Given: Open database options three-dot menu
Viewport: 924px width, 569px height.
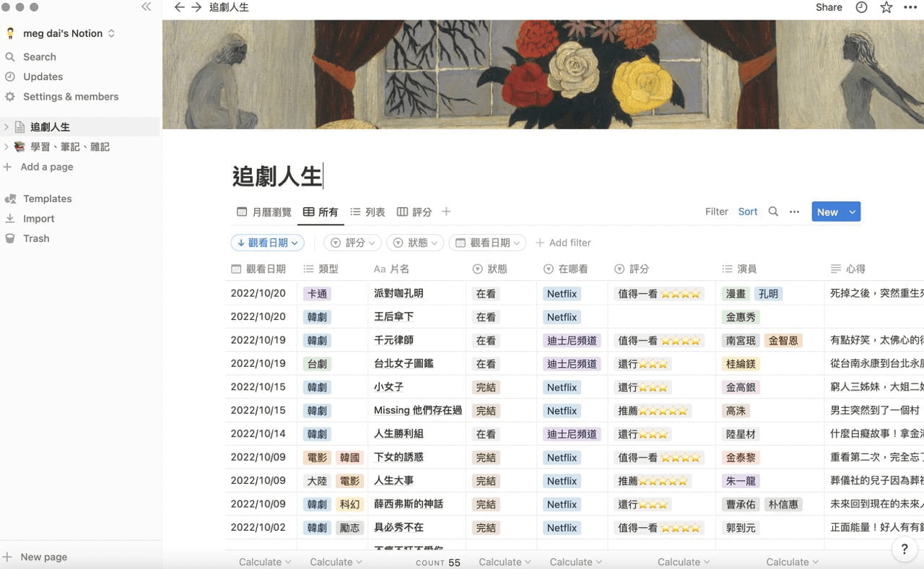Looking at the screenshot, I should [x=795, y=212].
